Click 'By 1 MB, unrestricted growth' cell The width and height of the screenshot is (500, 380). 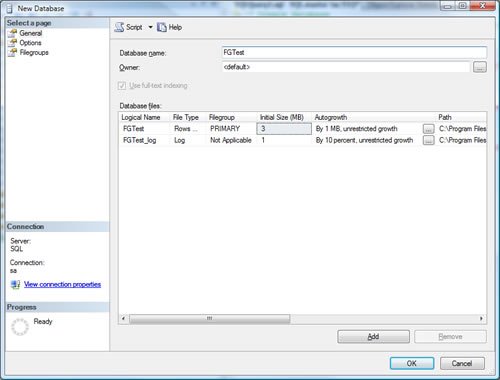[357, 129]
